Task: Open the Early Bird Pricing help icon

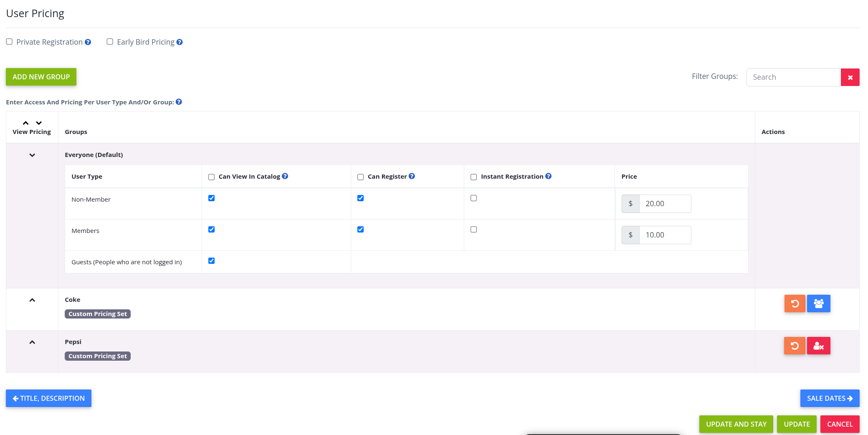Action: (180, 42)
